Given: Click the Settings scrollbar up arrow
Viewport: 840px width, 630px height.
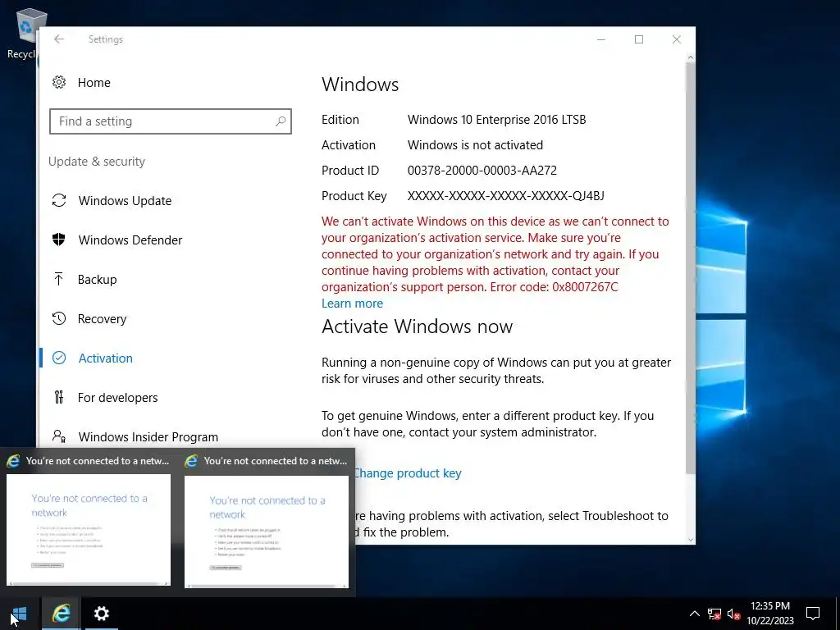Looking at the screenshot, I should (x=691, y=57).
